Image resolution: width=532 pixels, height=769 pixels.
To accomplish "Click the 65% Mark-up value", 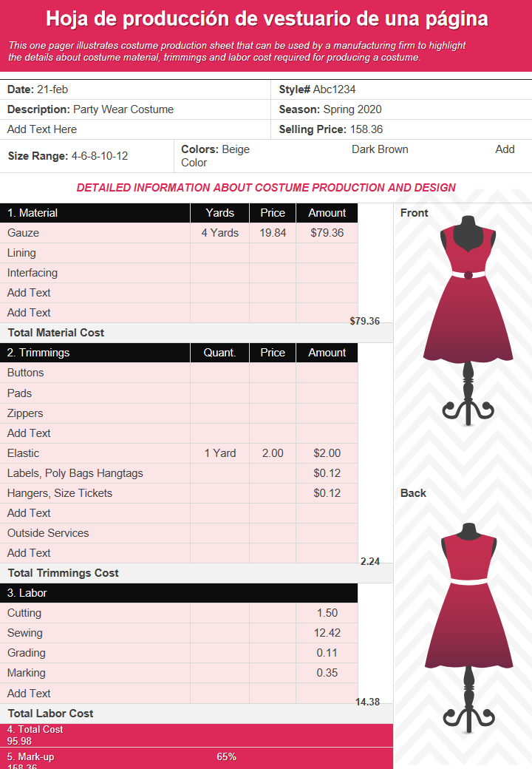I will click(x=226, y=756).
